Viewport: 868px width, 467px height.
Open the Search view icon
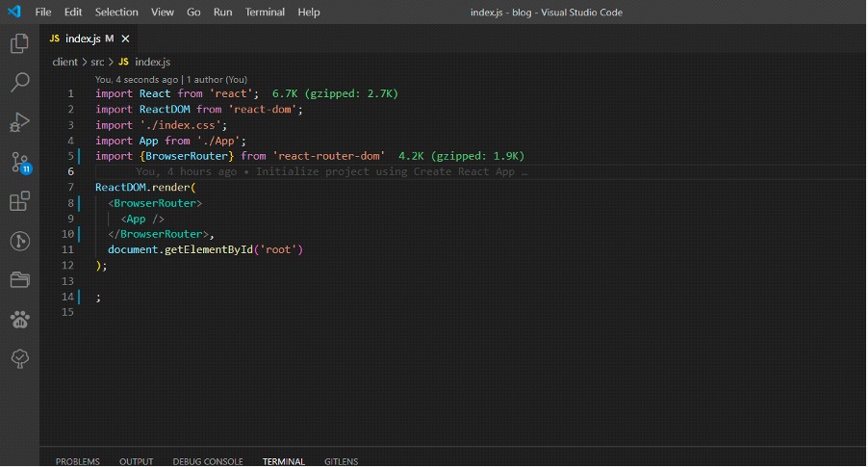pyautogui.click(x=19, y=83)
